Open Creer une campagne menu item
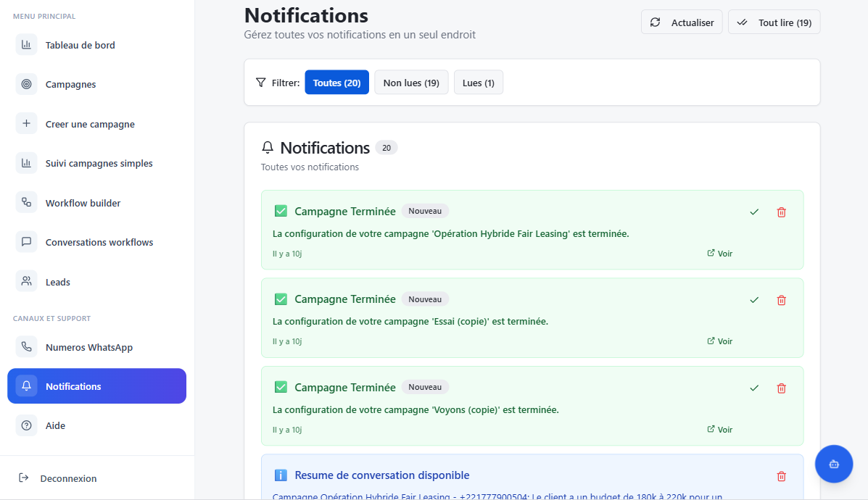Viewport: 868px width, 500px height. click(x=97, y=124)
